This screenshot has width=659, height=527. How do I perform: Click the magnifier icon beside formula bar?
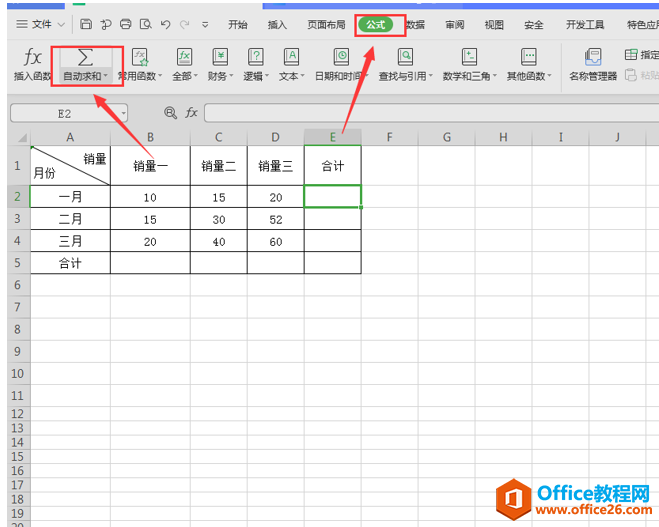click(x=170, y=113)
